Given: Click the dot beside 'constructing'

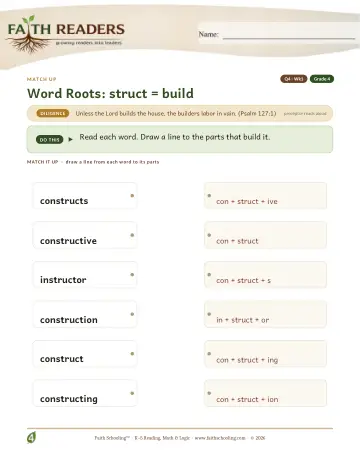Looking at the screenshot, I should point(132,393).
